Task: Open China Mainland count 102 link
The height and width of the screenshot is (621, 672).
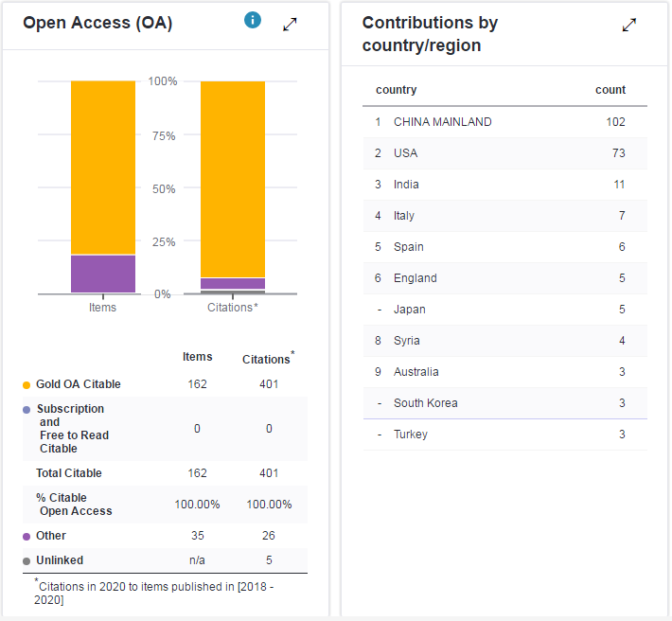Action: click(x=615, y=122)
